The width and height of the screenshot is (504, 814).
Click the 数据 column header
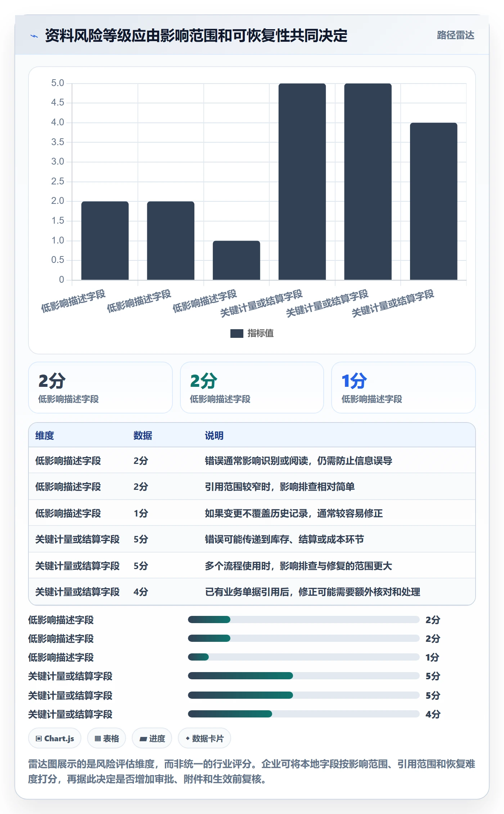click(x=143, y=435)
